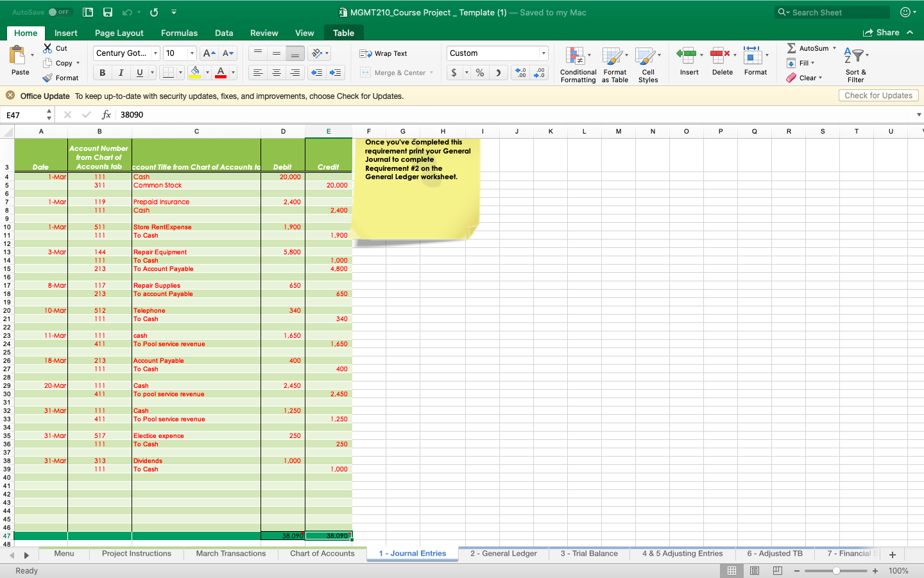Click the Save icon in title bar

click(x=108, y=12)
